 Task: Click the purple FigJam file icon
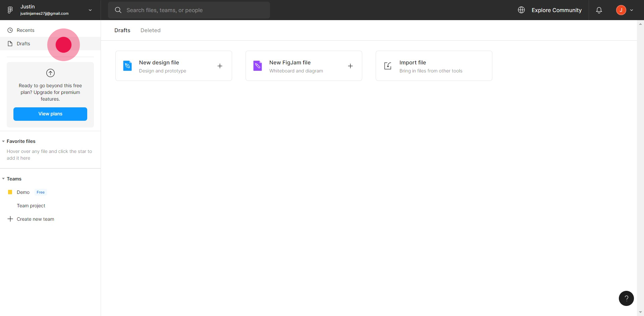[x=257, y=66]
